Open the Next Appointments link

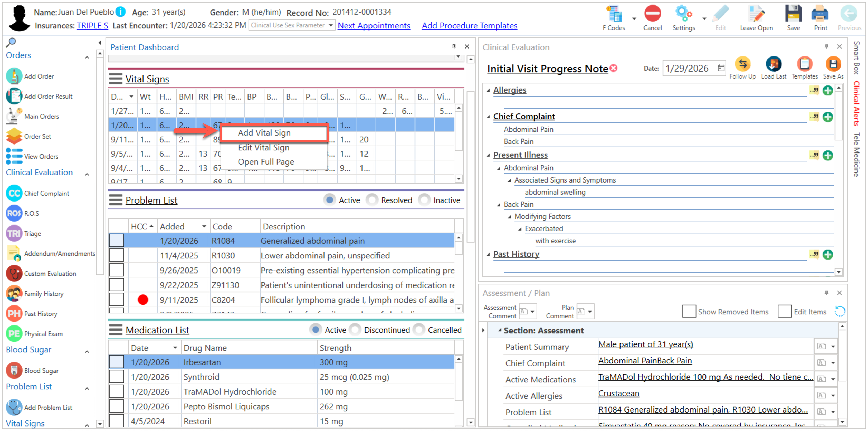click(x=374, y=26)
